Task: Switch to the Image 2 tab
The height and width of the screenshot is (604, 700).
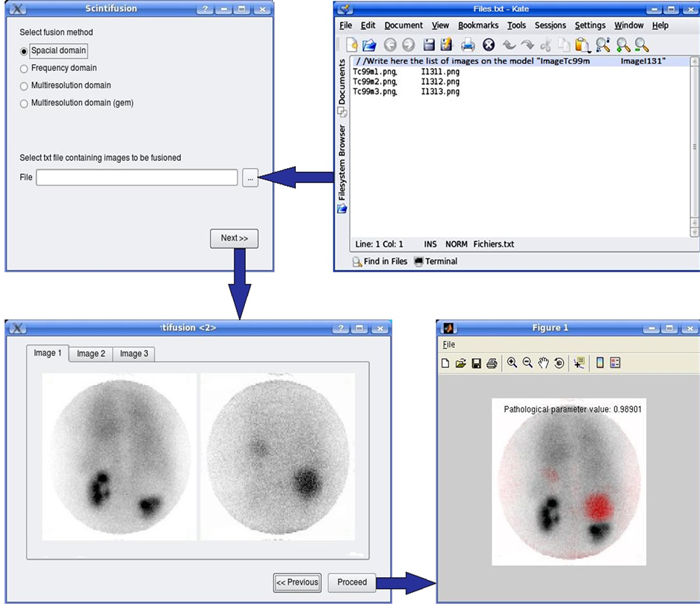Action: (90, 354)
